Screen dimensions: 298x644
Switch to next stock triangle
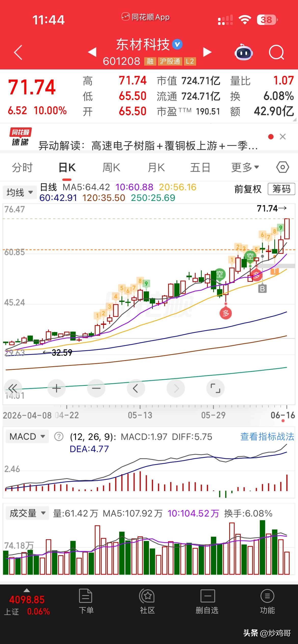(207, 52)
